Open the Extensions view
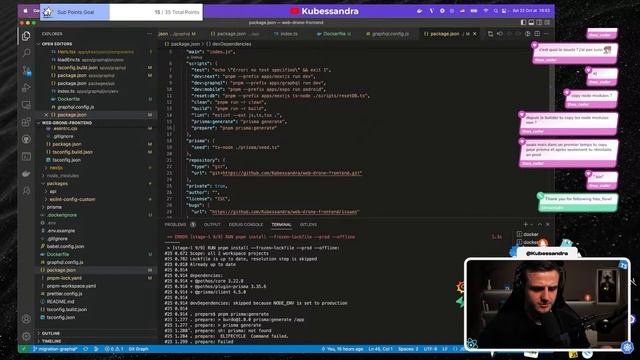The width and height of the screenshot is (640, 360). point(26,122)
